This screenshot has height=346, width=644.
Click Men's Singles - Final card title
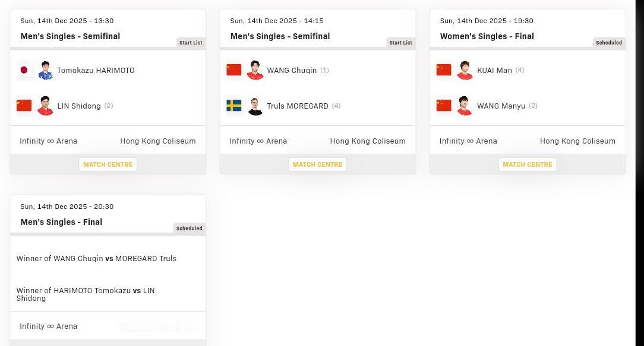61,222
